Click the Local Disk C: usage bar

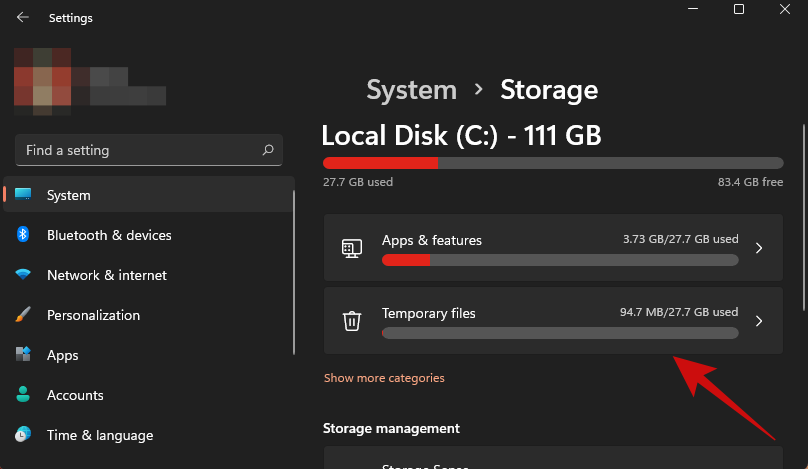[553, 163]
